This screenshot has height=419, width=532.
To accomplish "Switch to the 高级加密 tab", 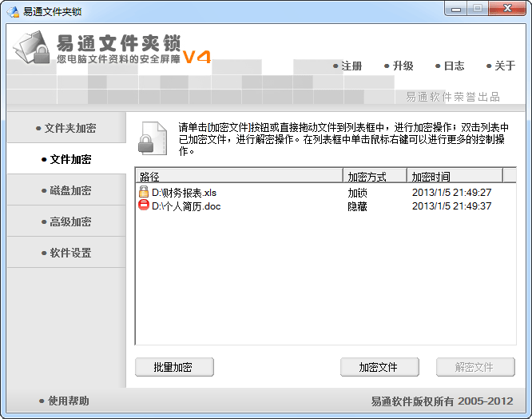I will [x=66, y=221].
